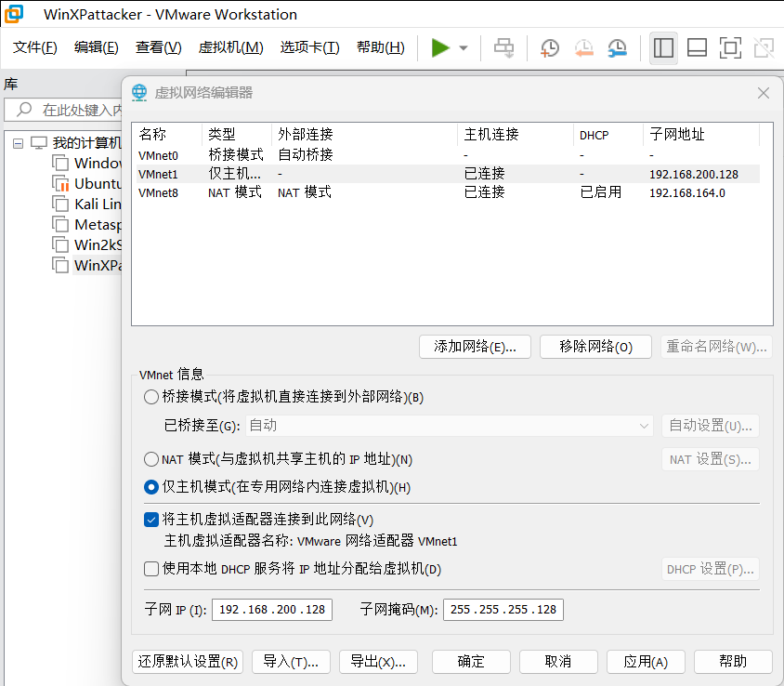
Task: Toggle the thumbnail bar view icon
Action: 697,48
